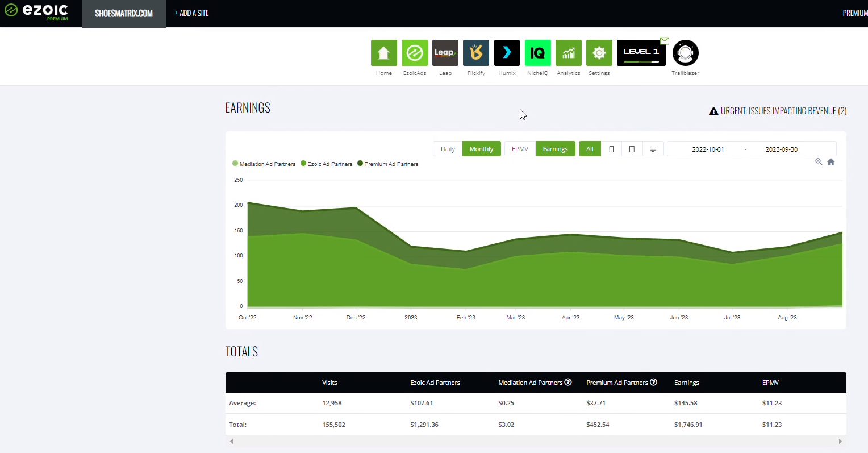This screenshot has width=868, height=453.
Task: Open the Home icon
Action: (x=384, y=53)
